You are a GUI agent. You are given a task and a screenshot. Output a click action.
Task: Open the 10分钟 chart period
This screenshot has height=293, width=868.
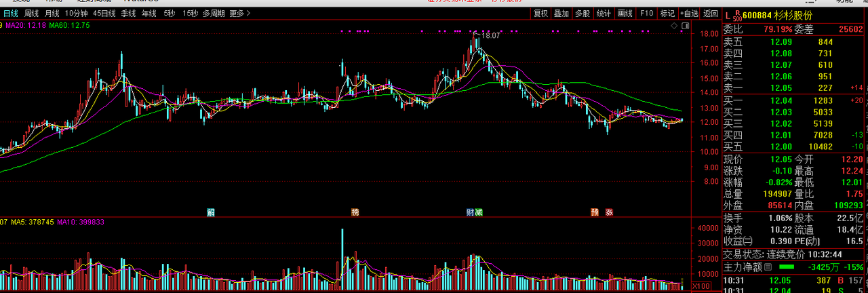tap(77, 13)
